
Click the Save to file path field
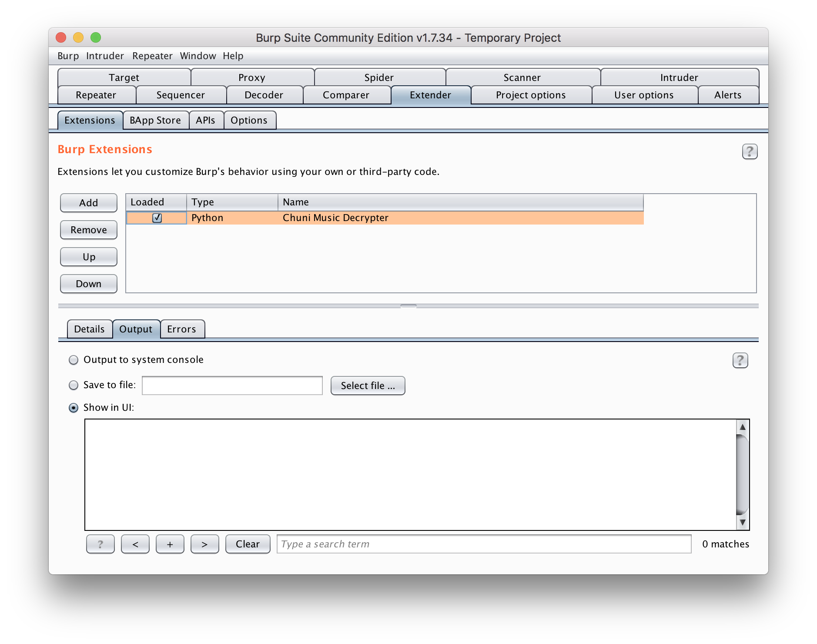(232, 386)
